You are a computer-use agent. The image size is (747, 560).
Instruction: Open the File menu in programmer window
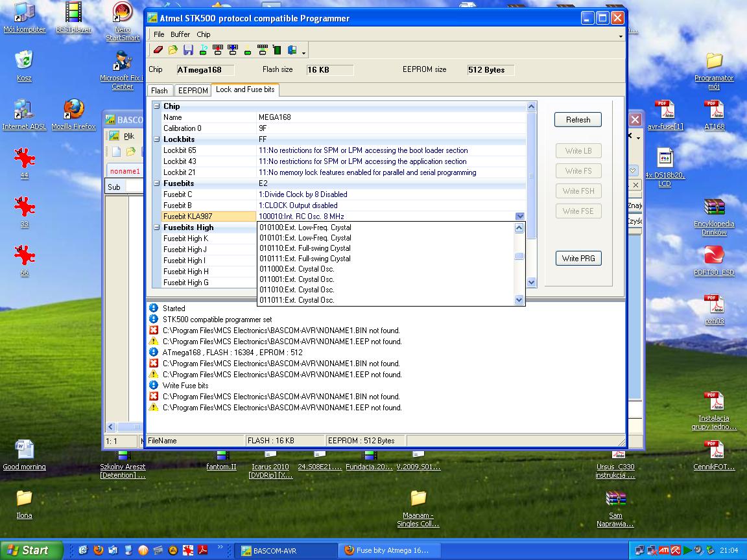click(159, 34)
